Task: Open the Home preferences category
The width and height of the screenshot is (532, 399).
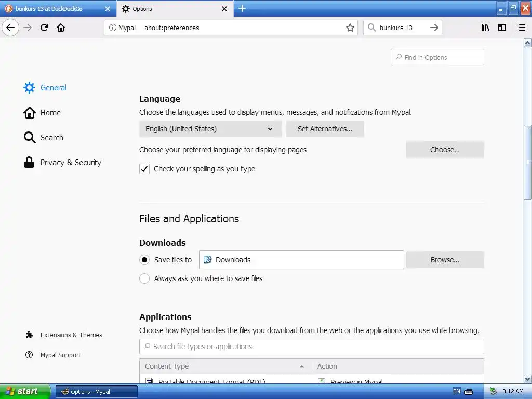Action: click(42, 113)
